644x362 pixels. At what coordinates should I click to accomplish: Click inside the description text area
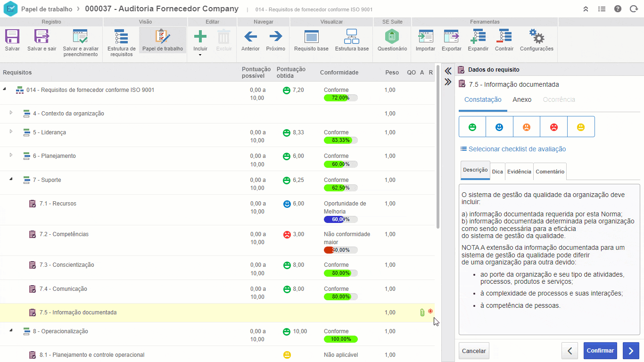click(549, 259)
